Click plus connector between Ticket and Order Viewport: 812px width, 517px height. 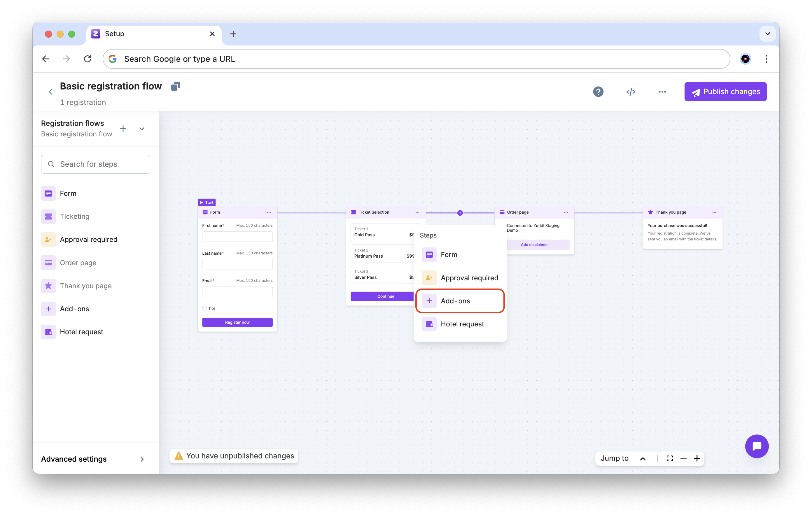(460, 213)
